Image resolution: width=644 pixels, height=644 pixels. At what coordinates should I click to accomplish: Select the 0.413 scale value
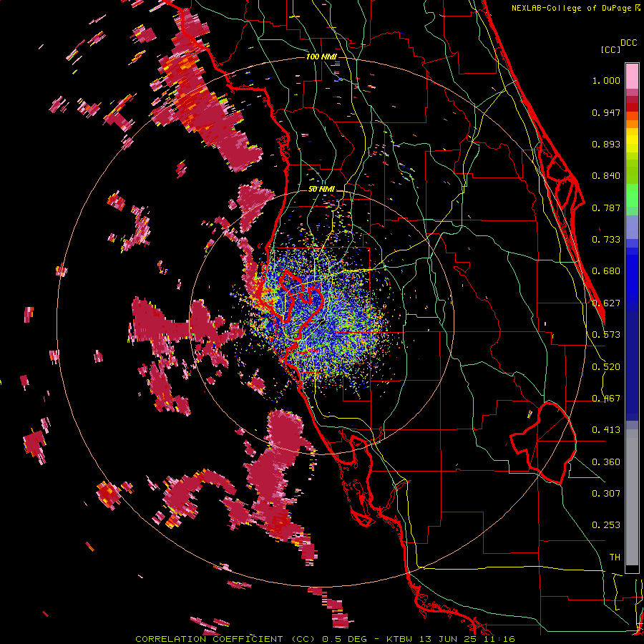[606, 430]
